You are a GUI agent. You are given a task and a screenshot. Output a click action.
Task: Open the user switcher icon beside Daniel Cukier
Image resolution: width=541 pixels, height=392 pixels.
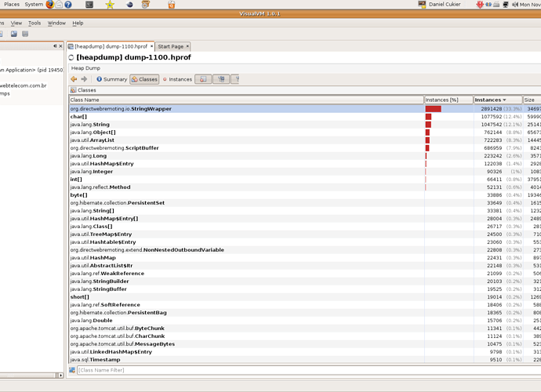(x=422, y=5)
